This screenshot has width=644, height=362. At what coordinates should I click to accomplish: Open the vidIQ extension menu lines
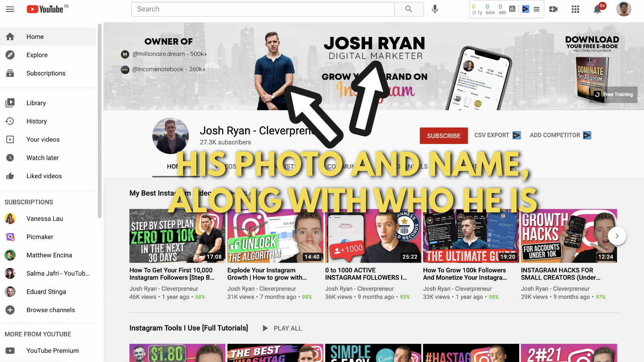pos(537,9)
